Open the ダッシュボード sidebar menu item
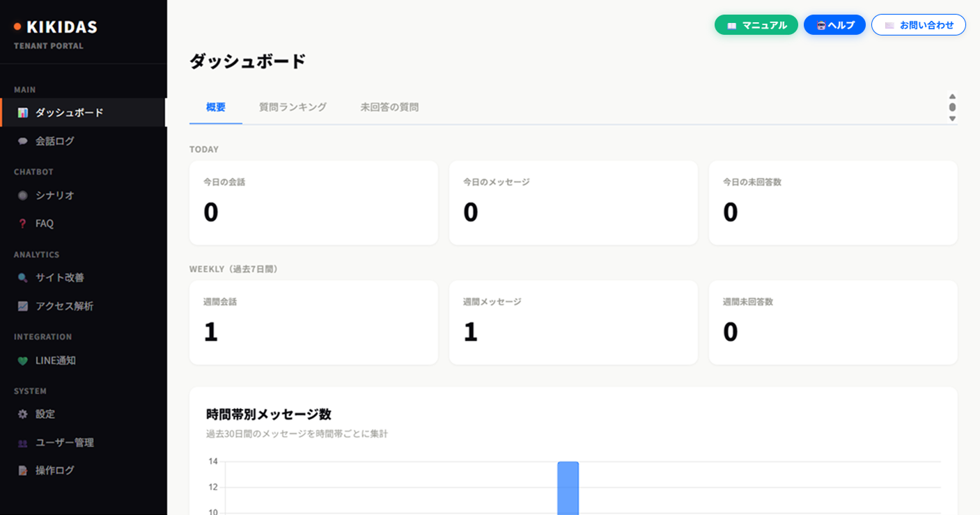This screenshot has height=515, width=980. pyautogui.click(x=83, y=113)
